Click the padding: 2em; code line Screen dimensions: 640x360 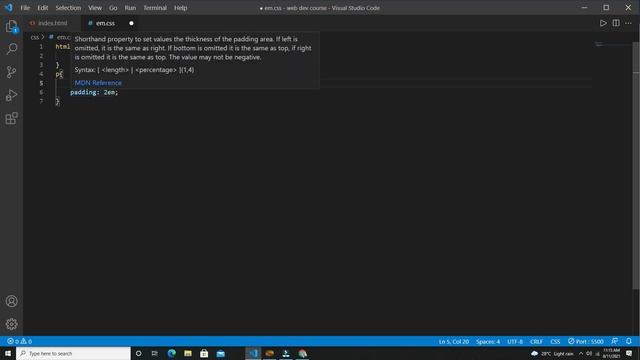pyautogui.click(x=94, y=92)
